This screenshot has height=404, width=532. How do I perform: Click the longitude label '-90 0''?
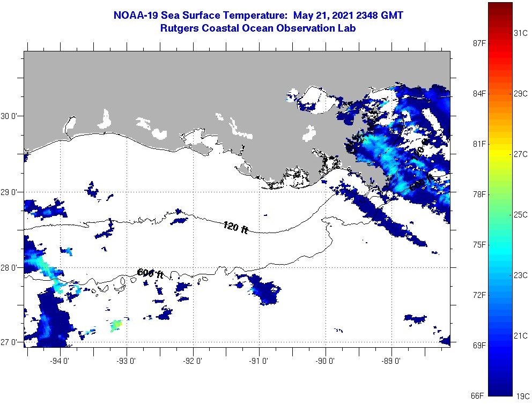[x=325, y=361]
